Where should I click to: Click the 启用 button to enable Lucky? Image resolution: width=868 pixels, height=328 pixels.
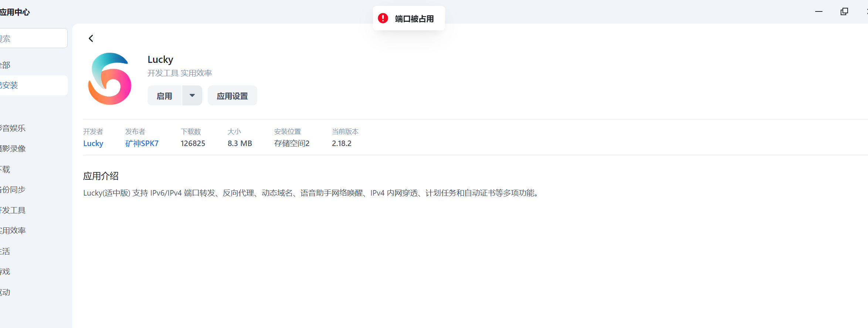pyautogui.click(x=165, y=96)
